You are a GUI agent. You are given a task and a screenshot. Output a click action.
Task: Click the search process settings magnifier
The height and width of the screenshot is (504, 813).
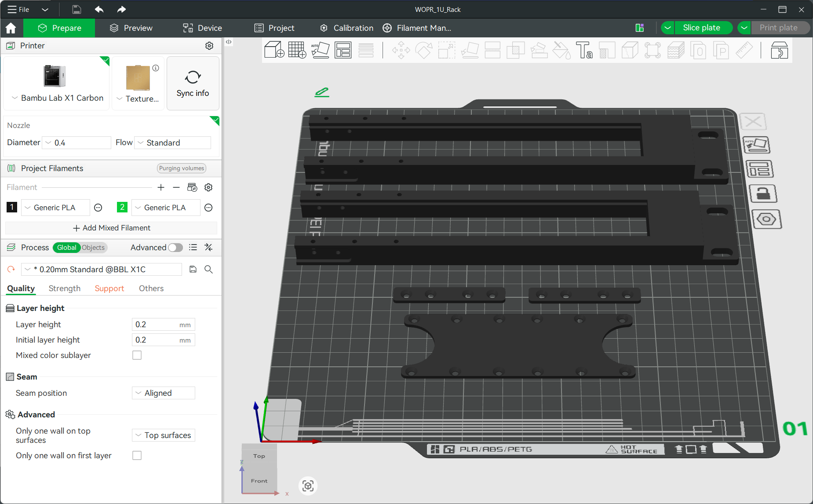pyautogui.click(x=209, y=269)
